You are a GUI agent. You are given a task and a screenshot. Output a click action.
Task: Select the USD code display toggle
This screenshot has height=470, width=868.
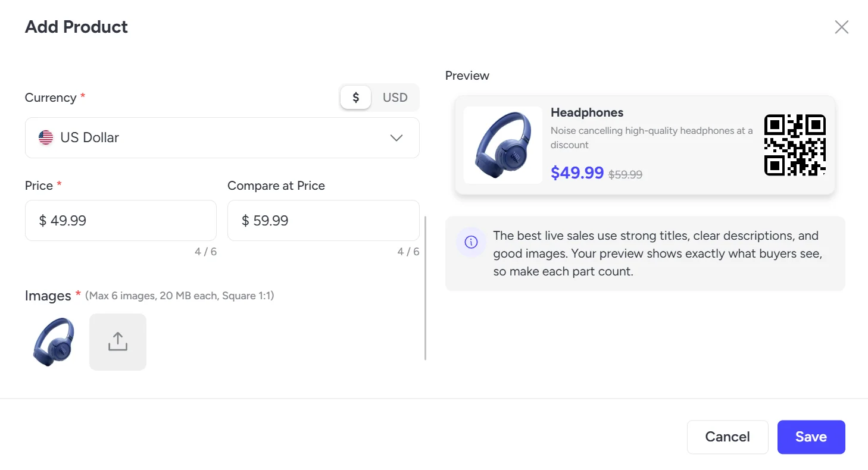pos(395,98)
